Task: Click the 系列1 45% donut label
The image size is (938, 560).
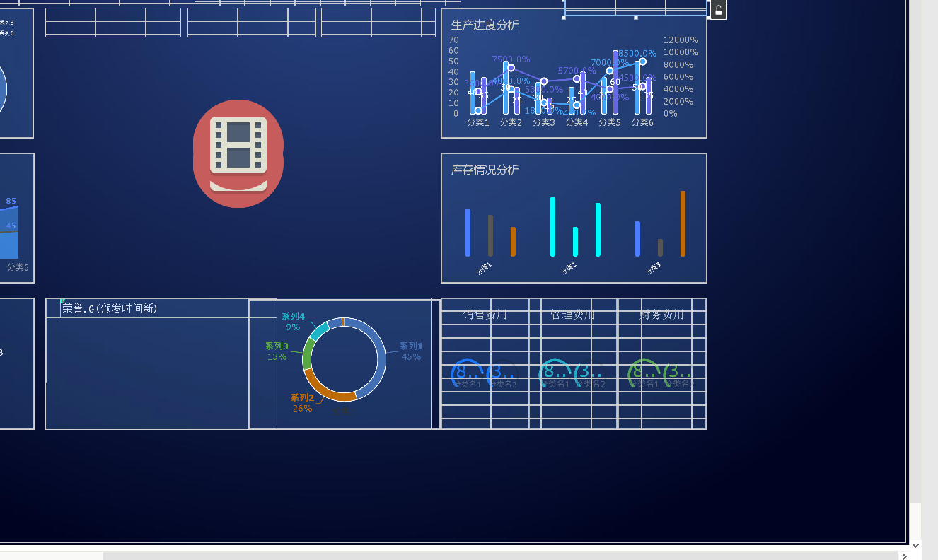Action: pyautogui.click(x=411, y=351)
